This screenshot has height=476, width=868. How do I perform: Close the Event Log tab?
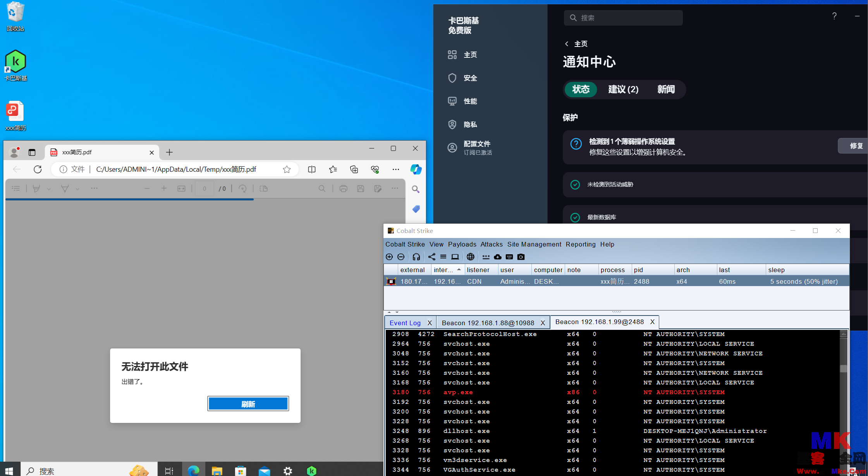430,323
